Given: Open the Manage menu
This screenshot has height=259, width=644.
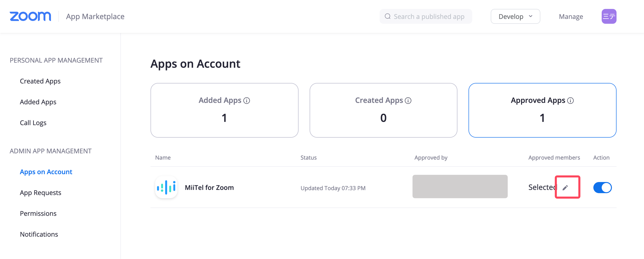Looking at the screenshot, I should 571,17.
